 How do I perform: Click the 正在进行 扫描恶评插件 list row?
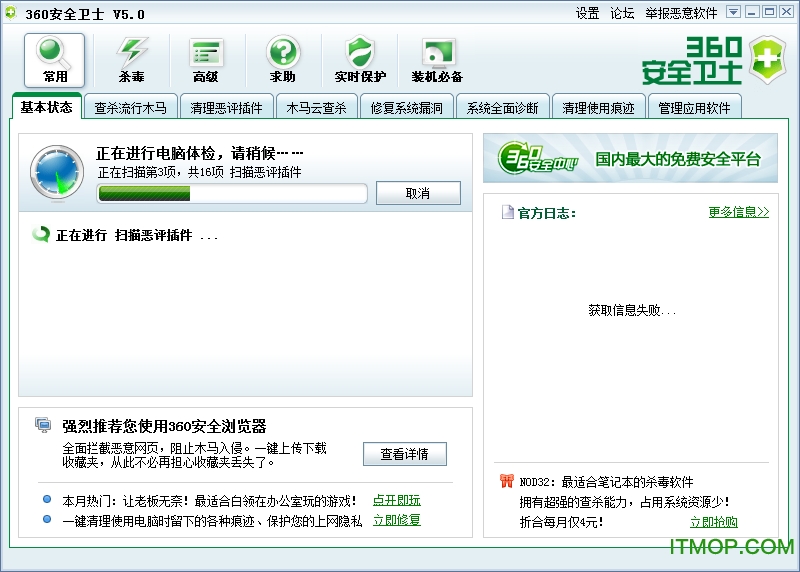124,235
